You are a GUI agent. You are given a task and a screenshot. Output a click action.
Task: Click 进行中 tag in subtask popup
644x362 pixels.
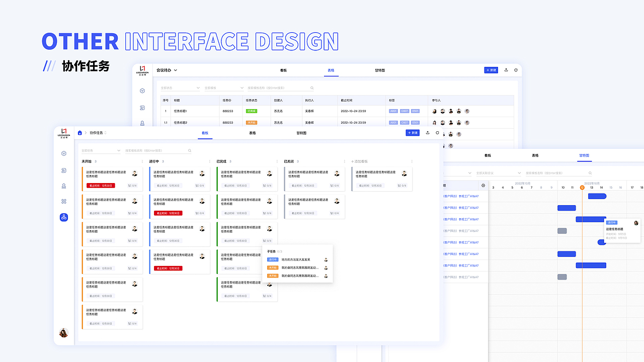click(272, 259)
